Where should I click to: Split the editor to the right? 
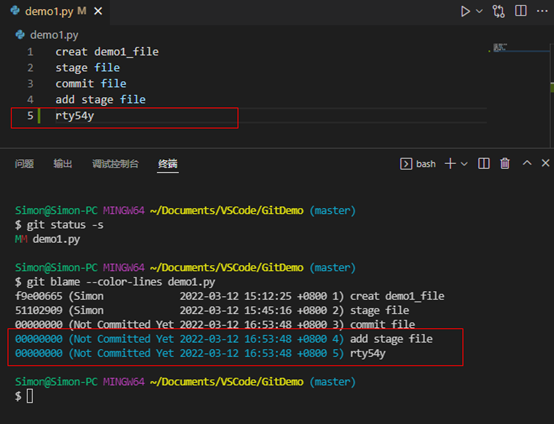click(520, 11)
